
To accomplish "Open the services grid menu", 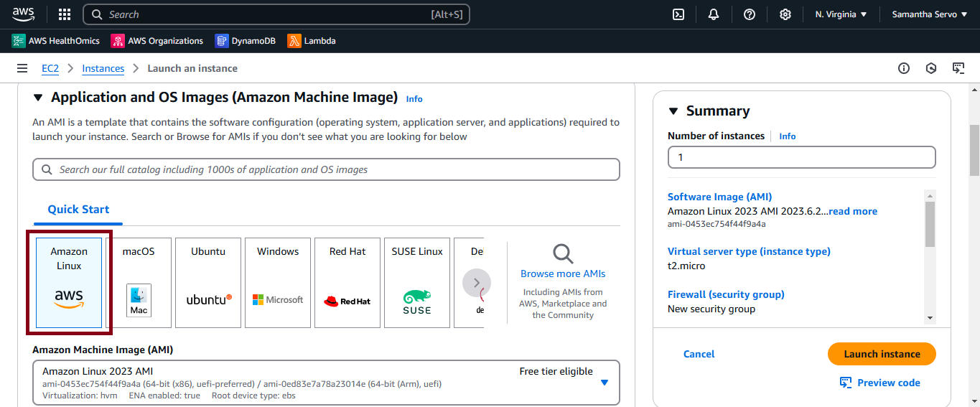I will pos(65,14).
